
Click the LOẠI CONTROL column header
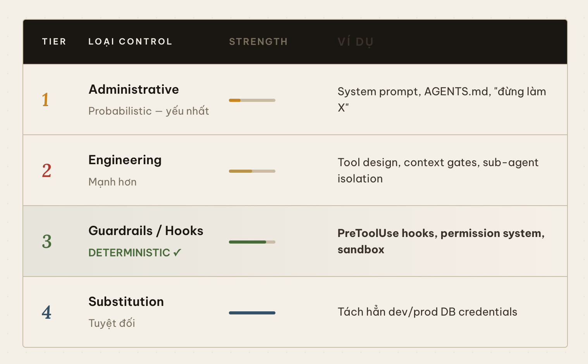click(130, 42)
